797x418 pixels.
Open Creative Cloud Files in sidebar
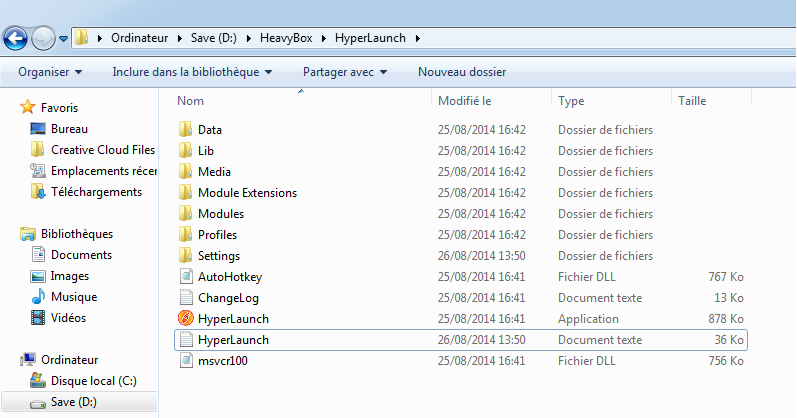(x=103, y=150)
